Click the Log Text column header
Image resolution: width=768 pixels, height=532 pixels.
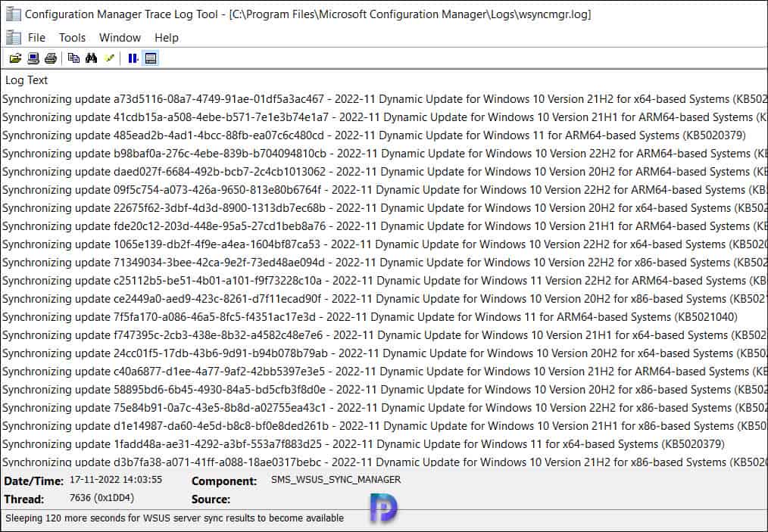[27, 80]
